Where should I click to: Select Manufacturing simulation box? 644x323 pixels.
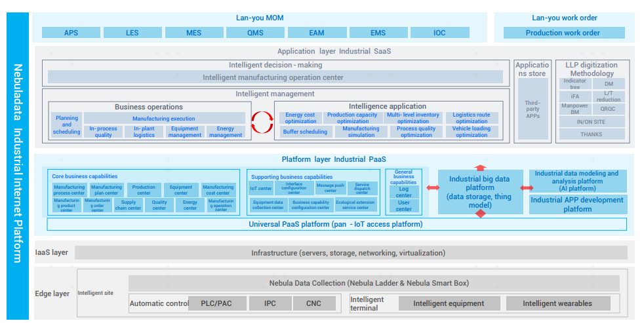click(361, 132)
